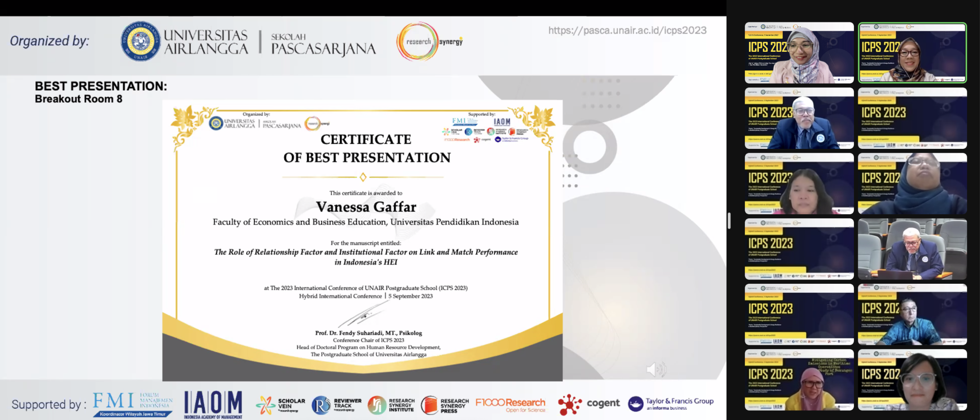This screenshot has height=420, width=980.
Task: Select video of woman in floral hijab
Action: tap(799, 53)
